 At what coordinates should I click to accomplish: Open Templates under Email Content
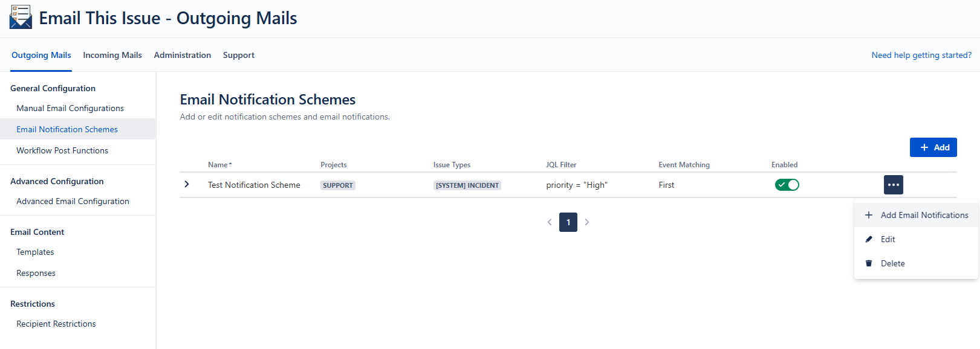[x=35, y=252]
